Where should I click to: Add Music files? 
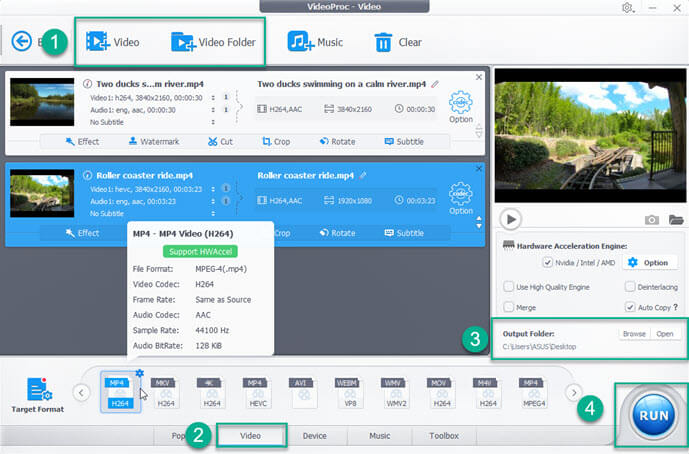315,42
